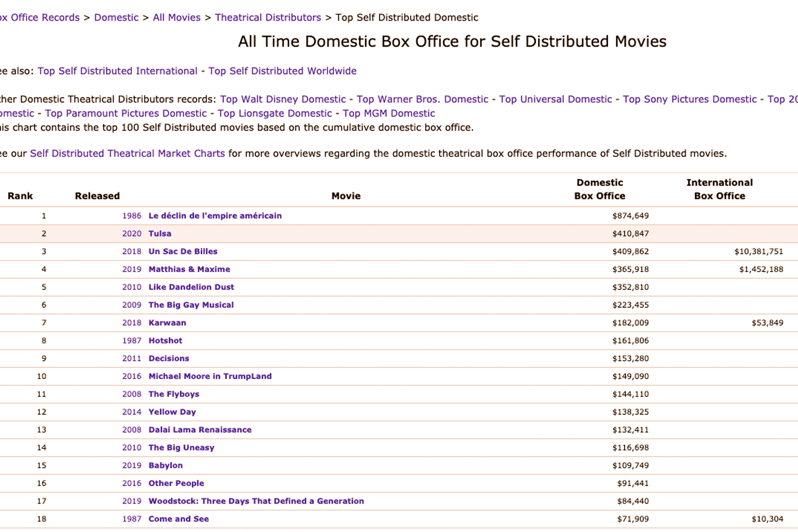
Task: Open the Domestic breadcrumb link
Action: click(116, 17)
